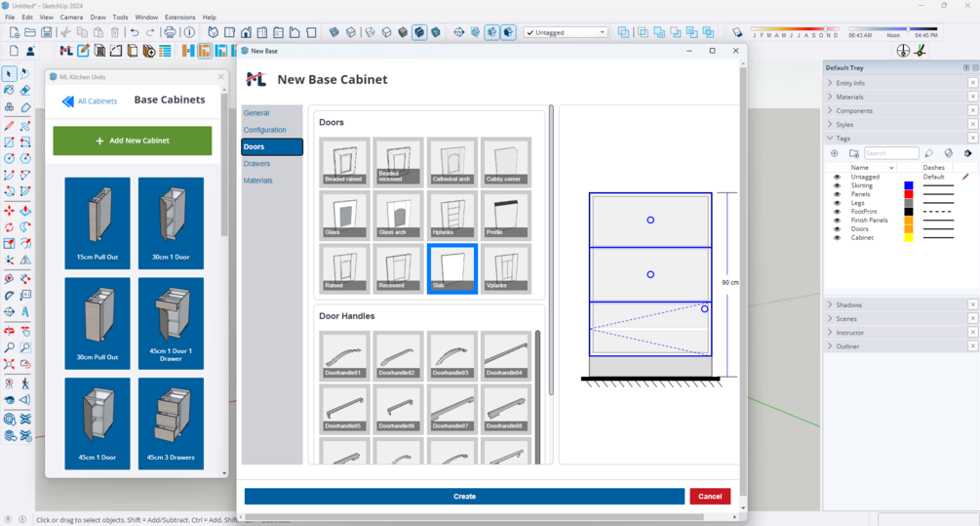Viewport: 980px width, 526px height.
Task: Select the Line pencil tool
Action: [9, 126]
